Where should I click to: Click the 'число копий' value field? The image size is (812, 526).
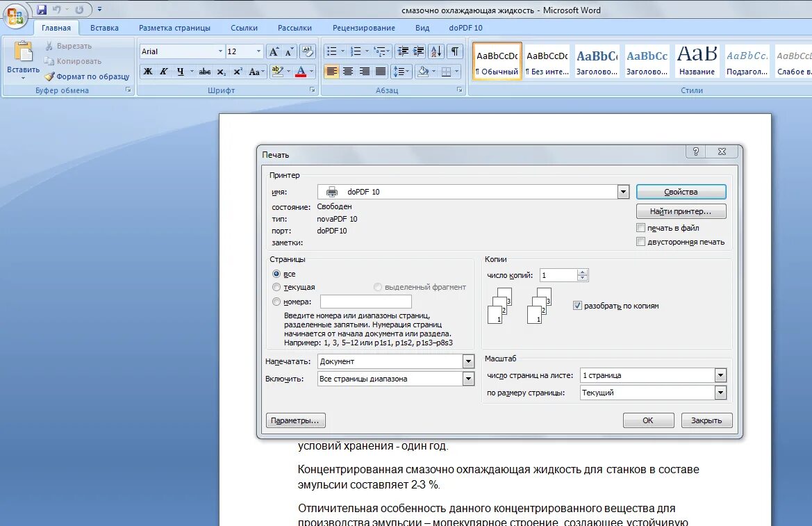coord(558,275)
